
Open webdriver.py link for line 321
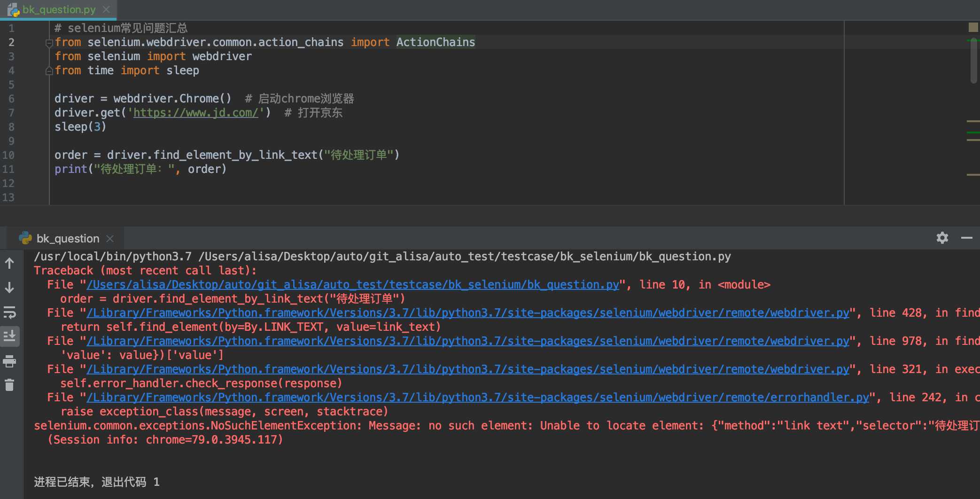click(x=468, y=369)
